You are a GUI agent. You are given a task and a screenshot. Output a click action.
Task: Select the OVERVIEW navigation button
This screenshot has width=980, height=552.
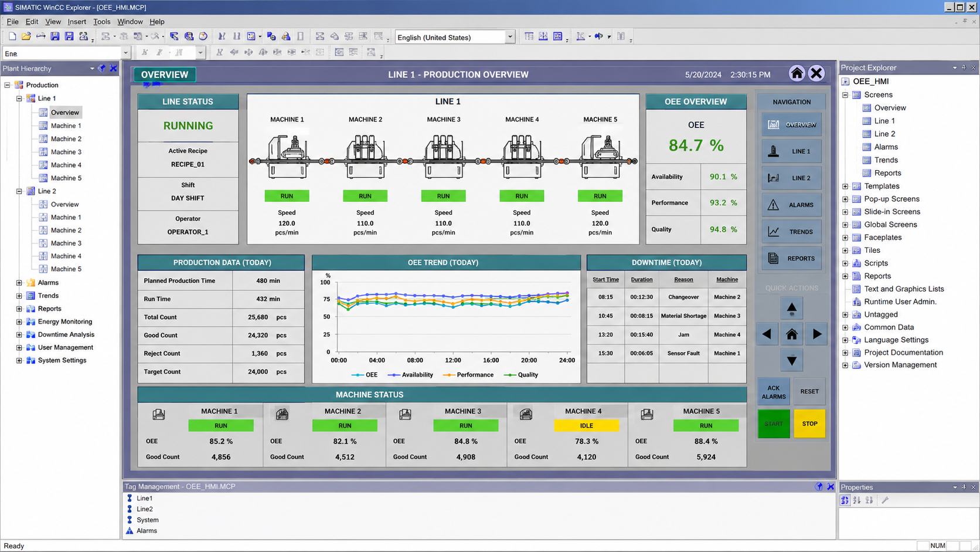click(791, 124)
